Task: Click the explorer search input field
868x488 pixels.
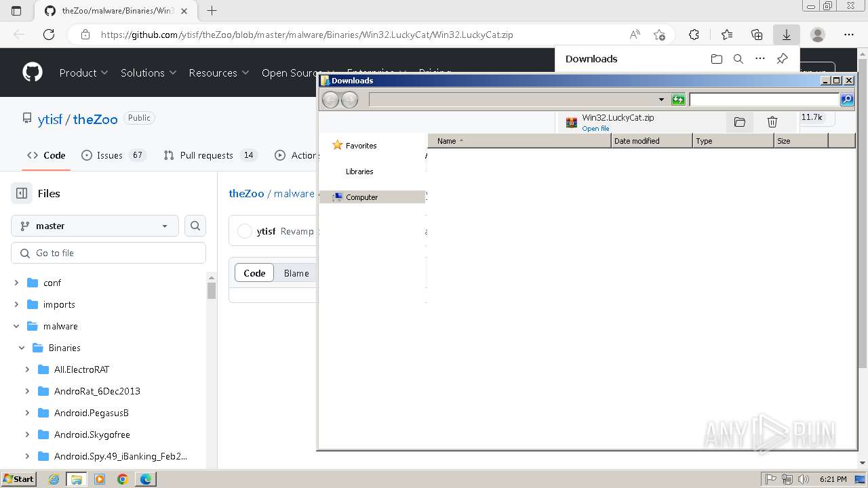Action: point(764,100)
